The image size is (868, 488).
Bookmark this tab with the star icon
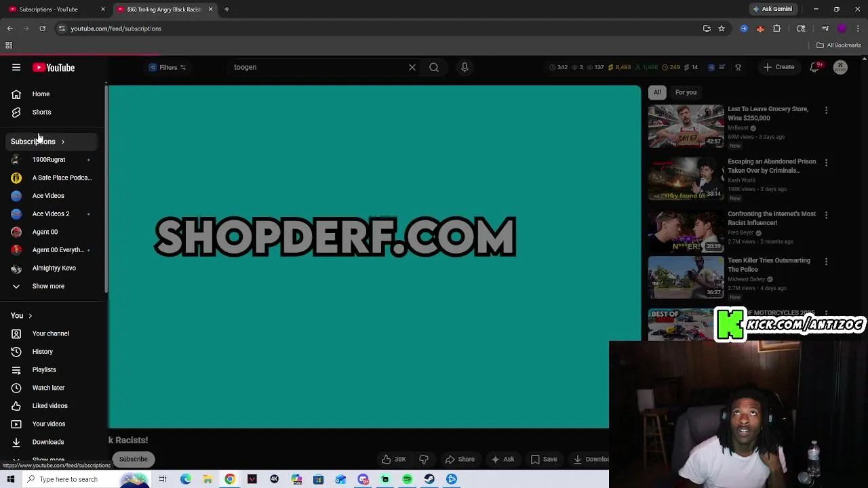pyautogui.click(x=722, y=28)
